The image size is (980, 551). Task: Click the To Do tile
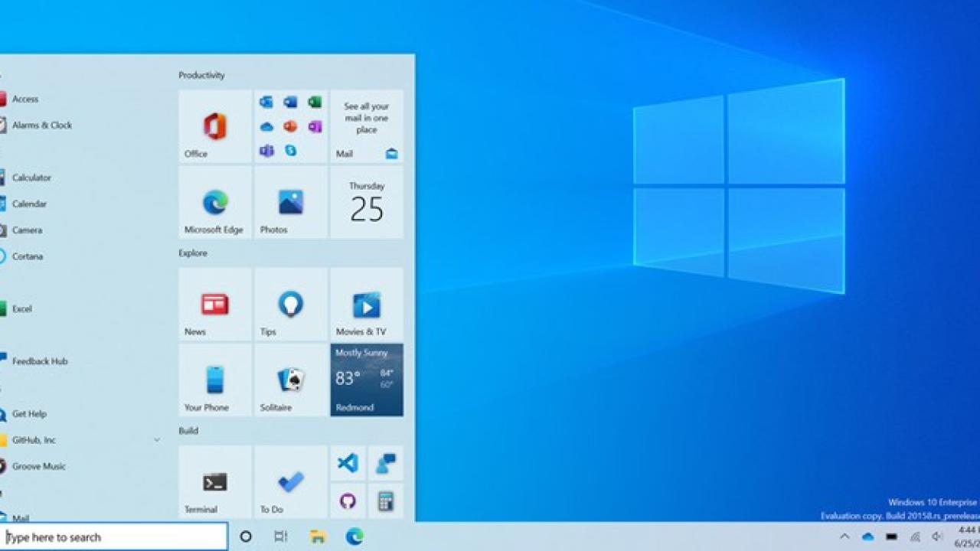coord(291,482)
